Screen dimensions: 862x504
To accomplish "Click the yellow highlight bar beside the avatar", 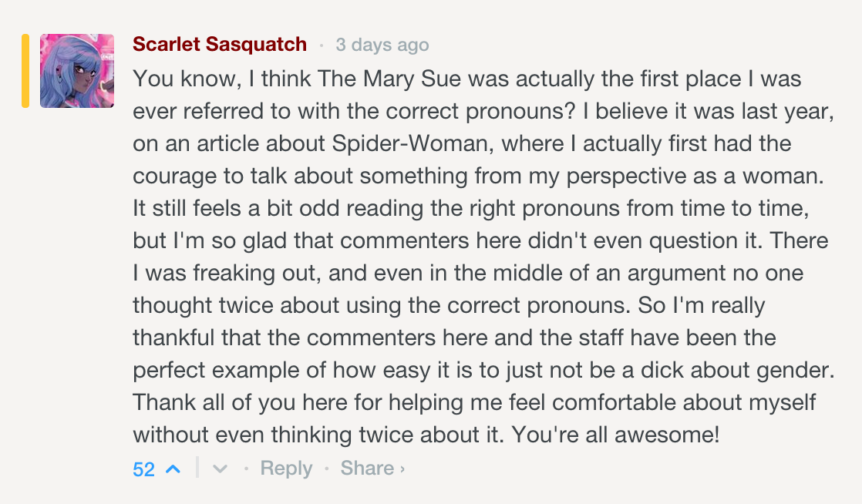I will [x=25, y=71].
